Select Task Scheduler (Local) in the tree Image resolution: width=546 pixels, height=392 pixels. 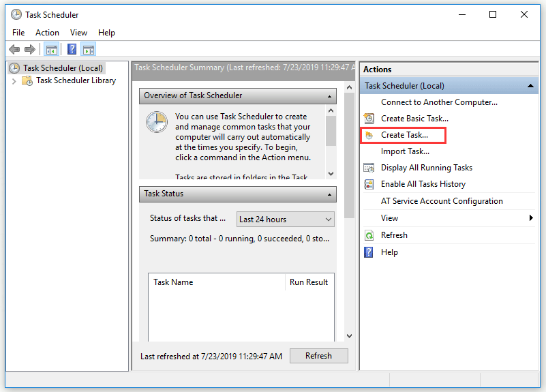pyautogui.click(x=63, y=68)
